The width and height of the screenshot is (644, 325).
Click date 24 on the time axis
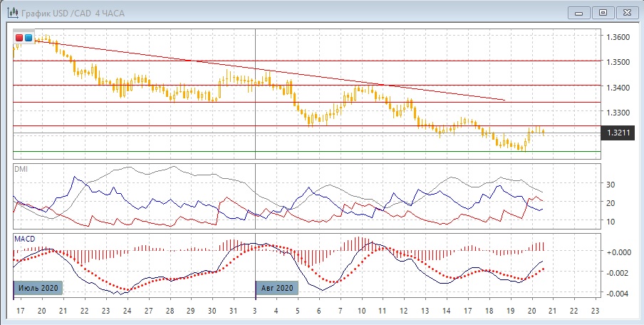tap(127, 311)
